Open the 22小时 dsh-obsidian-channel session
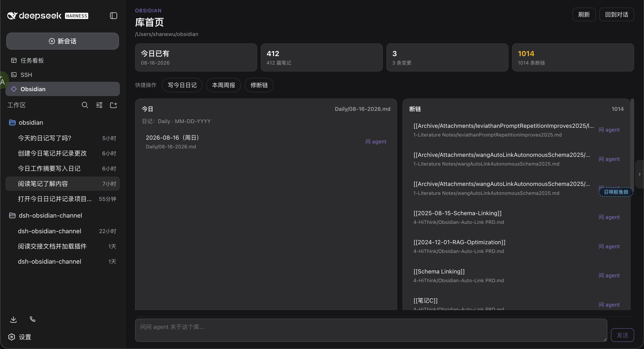Viewport: 644px width, 349px height. (63, 231)
